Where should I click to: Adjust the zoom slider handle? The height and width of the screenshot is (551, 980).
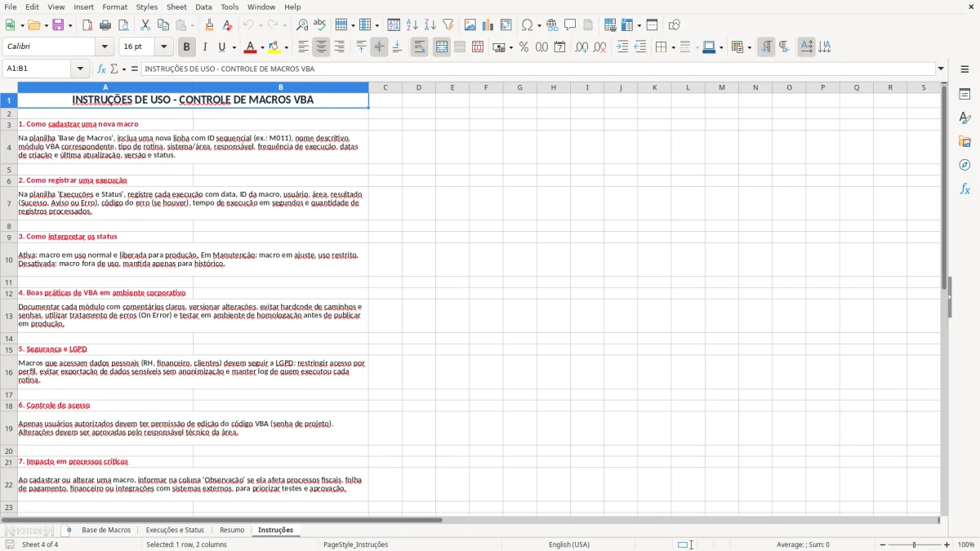915,544
